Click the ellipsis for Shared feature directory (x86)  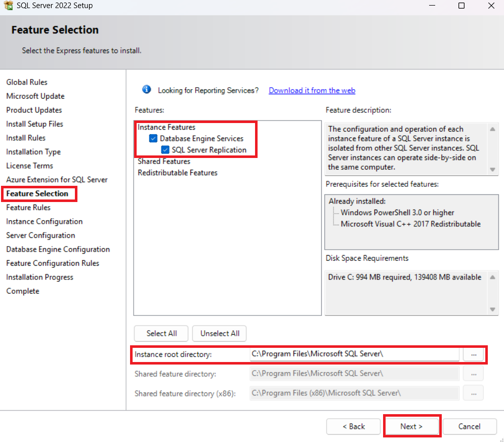[473, 392]
